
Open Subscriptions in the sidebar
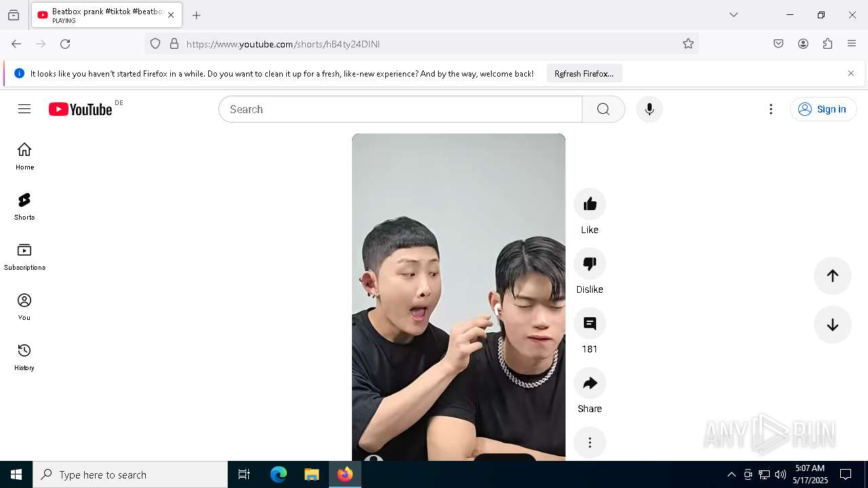coord(24,257)
